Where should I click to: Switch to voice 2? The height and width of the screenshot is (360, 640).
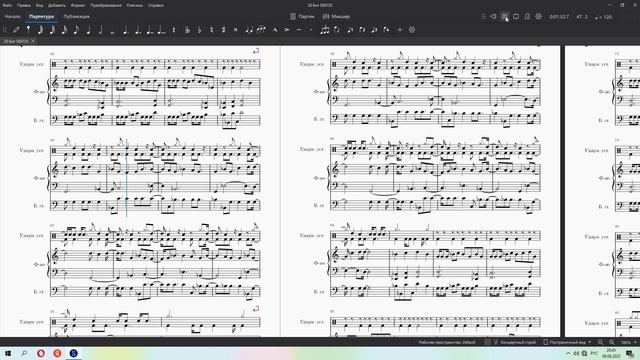[362, 29]
